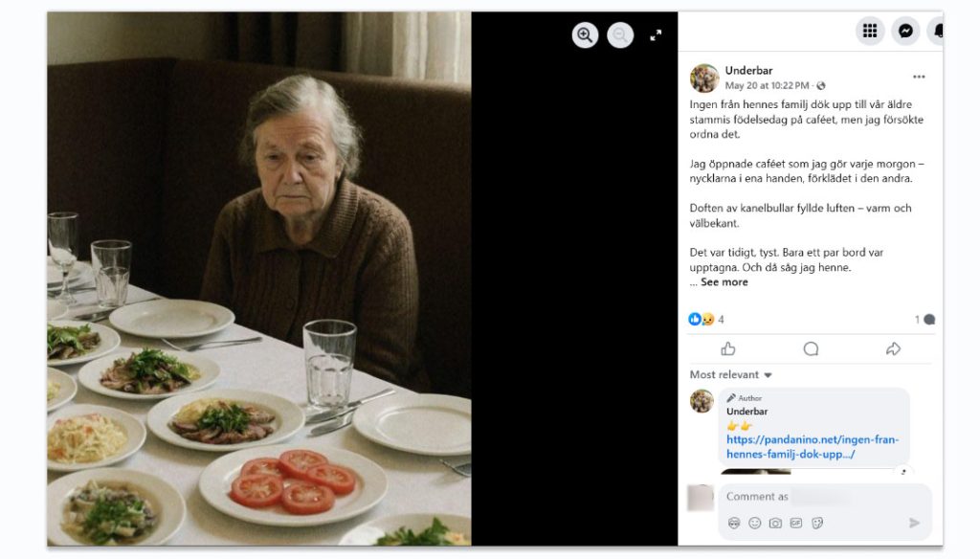980x559 pixels.
Task: Insert a sticker in the comment
Action: pyautogui.click(x=817, y=523)
